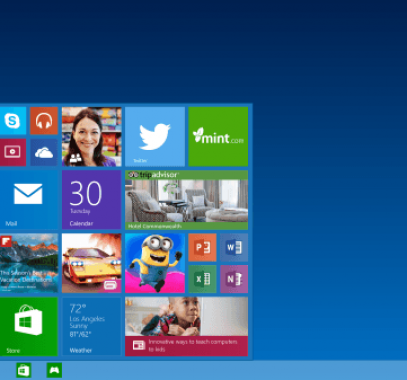
Task: Launch the Twitter tile
Action: (155, 137)
